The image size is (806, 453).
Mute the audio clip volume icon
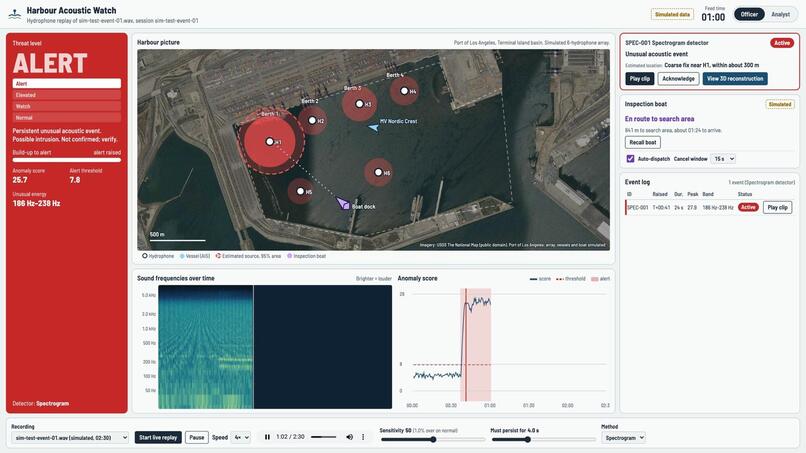(x=350, y=437)
